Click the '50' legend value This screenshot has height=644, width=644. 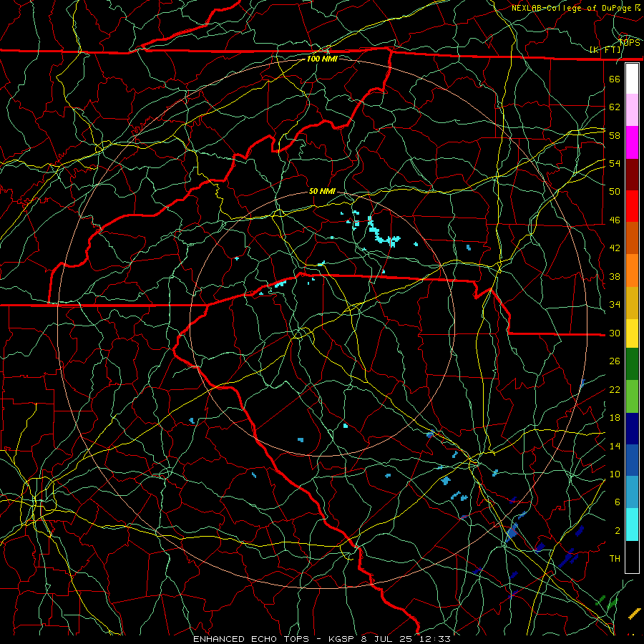[x=615, y=191]
